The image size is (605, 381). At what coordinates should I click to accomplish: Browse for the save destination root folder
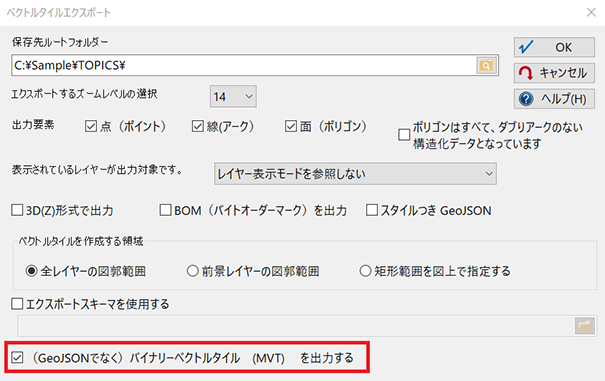point(487,65)
